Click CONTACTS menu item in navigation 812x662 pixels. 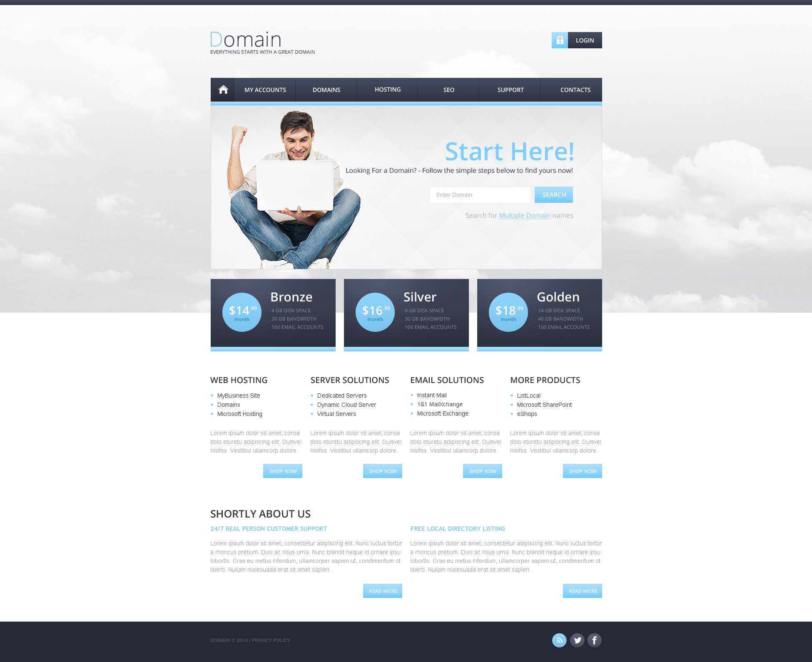click(575, 89)
